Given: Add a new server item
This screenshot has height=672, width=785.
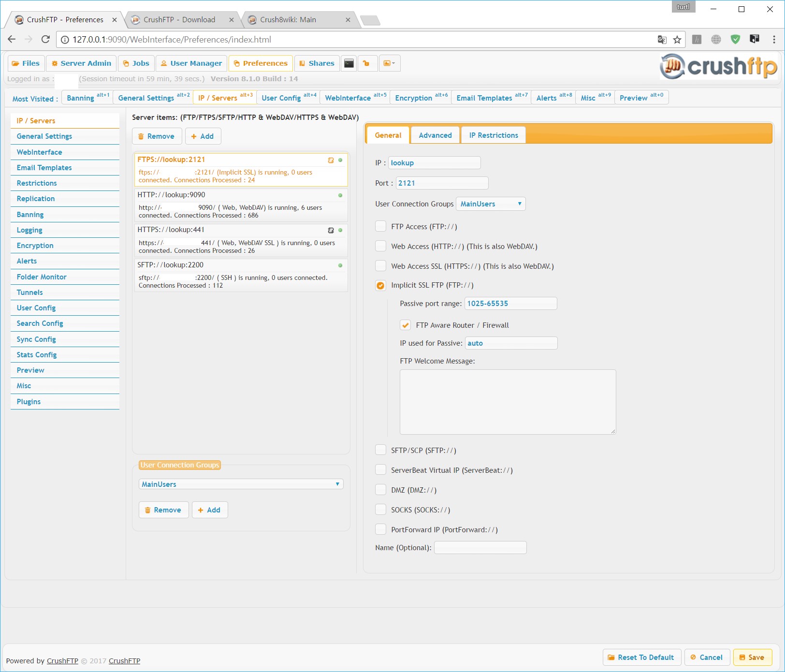Looking at the screenshot, I should (x=203, y=136).
